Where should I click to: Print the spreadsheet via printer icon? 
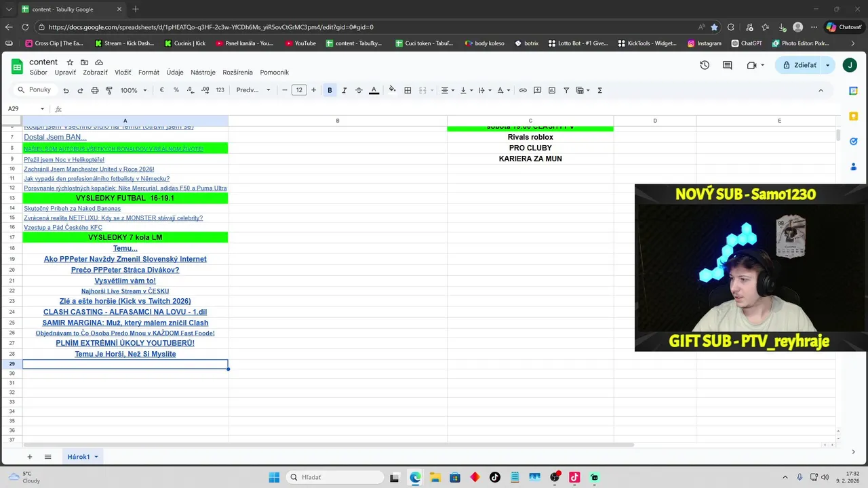[94, 90]
